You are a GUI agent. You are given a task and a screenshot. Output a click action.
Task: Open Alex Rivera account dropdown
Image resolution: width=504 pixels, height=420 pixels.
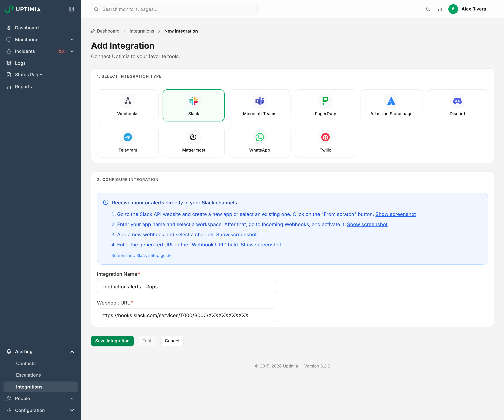[471, 9]
